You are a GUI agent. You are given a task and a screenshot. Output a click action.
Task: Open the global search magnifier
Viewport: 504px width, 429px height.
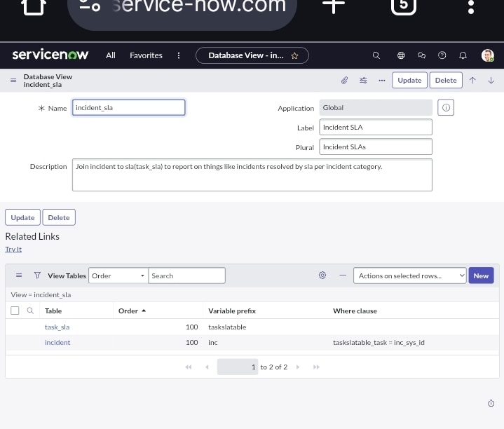pos(376,55)
